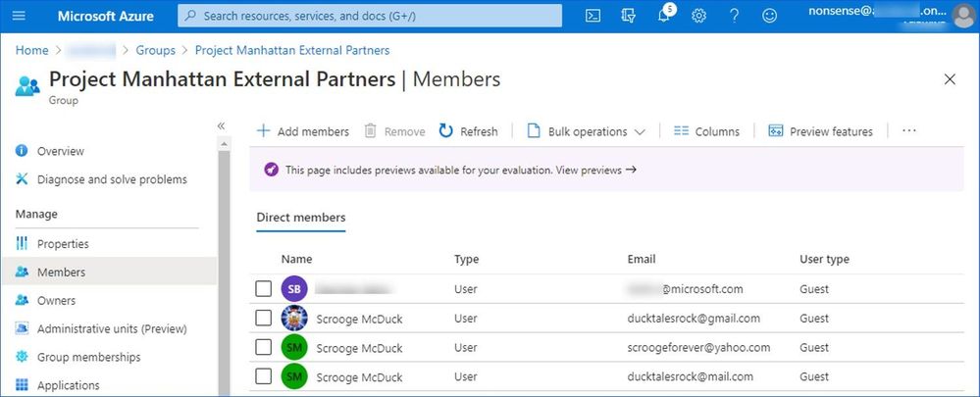The width and height of the screenshot is (980, 397).
Task: Select scroogeforever@yahoo.com email cell
Action: (698, 348)
